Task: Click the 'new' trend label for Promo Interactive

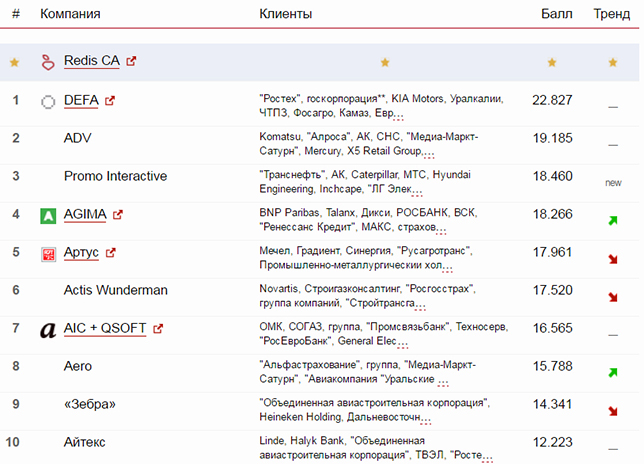Action: tap(613, 183)
